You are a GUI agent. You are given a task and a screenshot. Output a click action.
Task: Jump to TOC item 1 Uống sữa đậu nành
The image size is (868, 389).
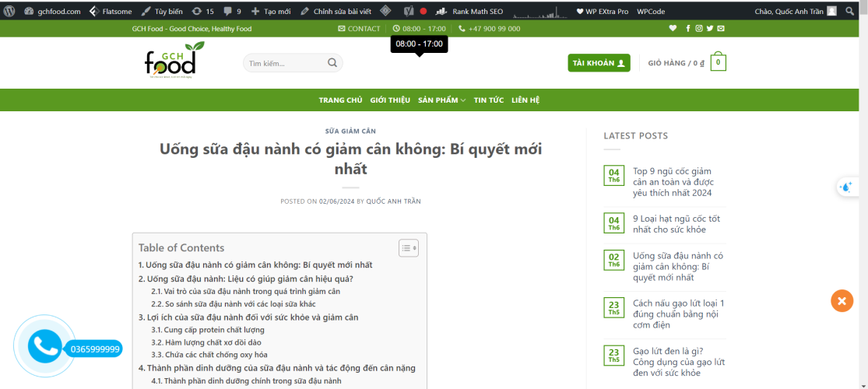click(x=255, y=265)
